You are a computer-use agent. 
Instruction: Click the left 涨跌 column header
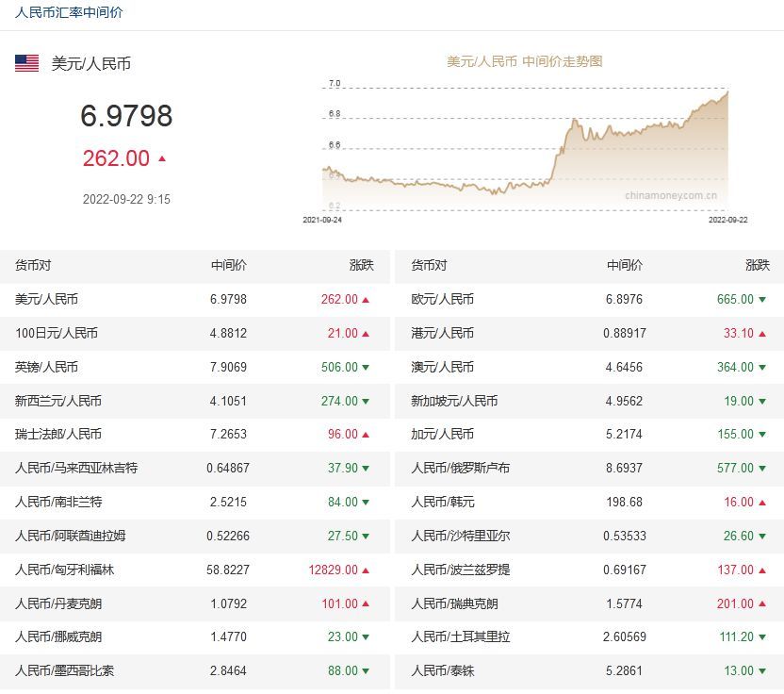tap(361, 266)
